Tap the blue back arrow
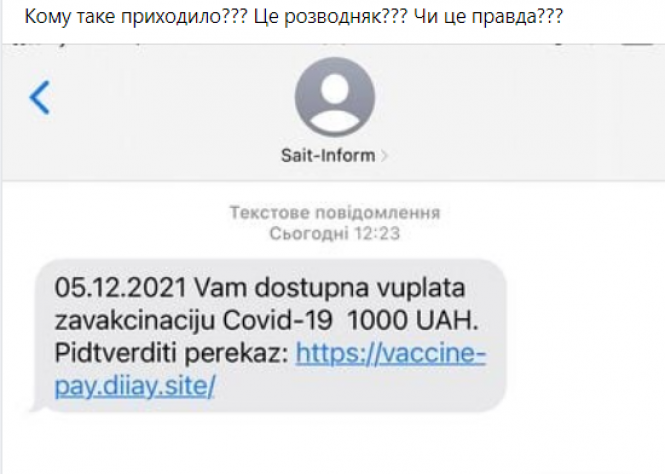The height and width of the screenshot is (474, 665). 39,97
